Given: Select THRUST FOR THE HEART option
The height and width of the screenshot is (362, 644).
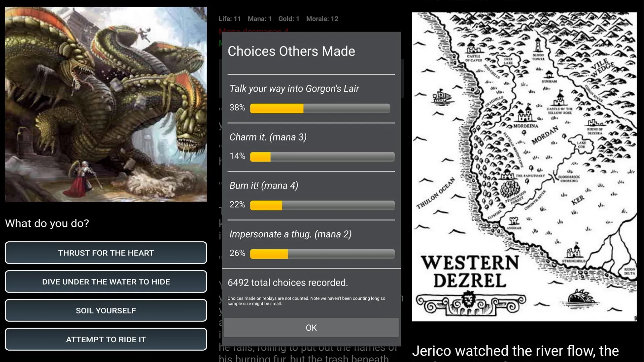Looking at the screenshot, I should click(x=106, y=253).
